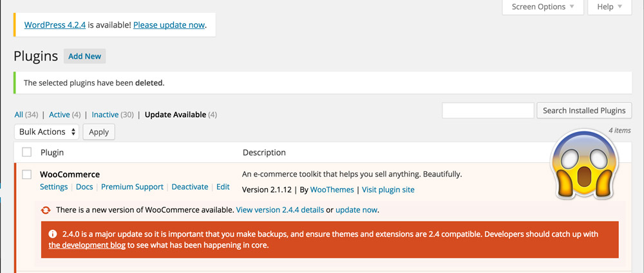Viewport: 644px width, 273px height.
Task: Focus the plugin search field
Action: [488, 110]
